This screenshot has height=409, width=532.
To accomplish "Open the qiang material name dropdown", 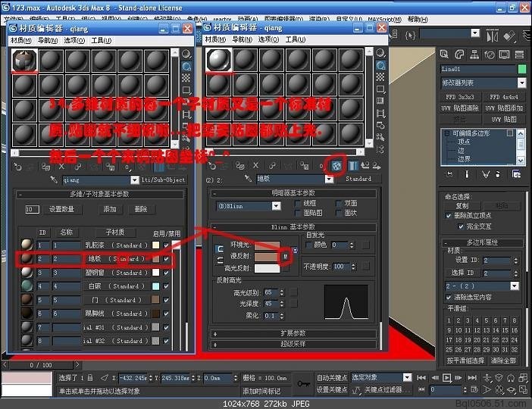I will pos(135,180).
